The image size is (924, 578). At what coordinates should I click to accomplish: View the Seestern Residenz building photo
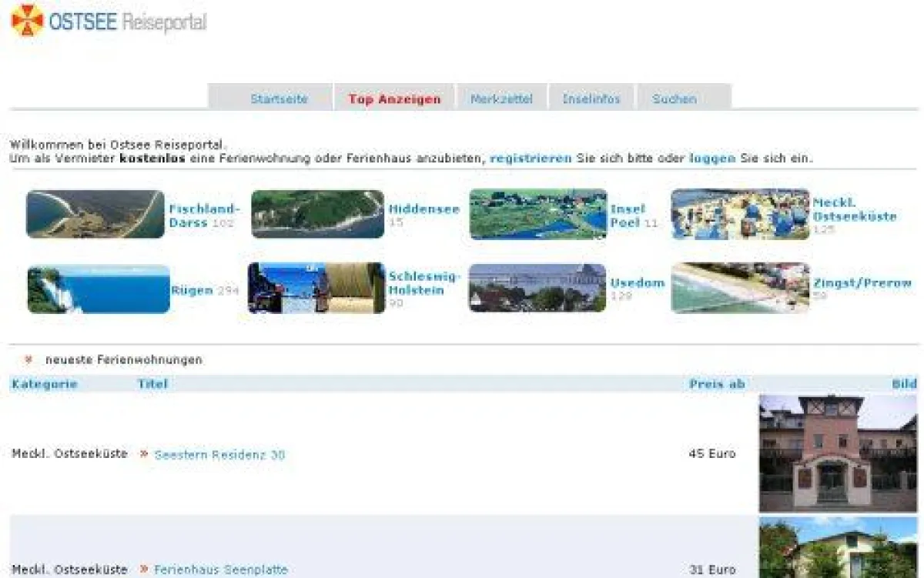pos(838,453)
